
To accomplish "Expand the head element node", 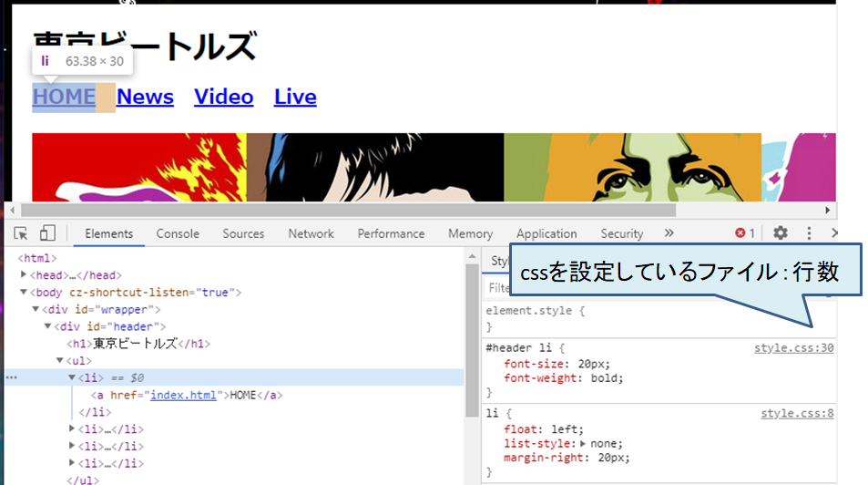I will [24, 274].
